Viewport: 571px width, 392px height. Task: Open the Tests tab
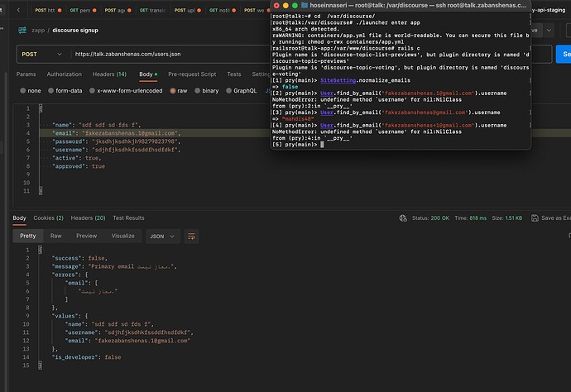[234, 74]
